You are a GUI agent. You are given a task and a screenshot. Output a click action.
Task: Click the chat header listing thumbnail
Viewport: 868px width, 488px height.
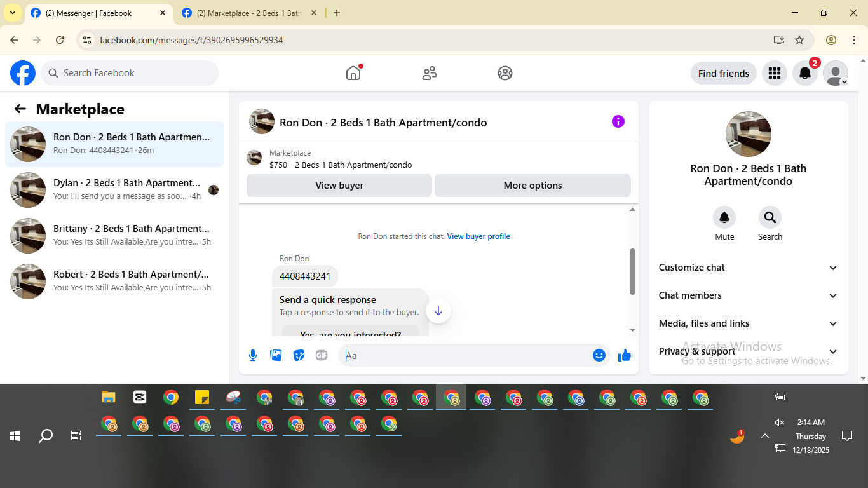pyautogui.click(x=262, y=121)
